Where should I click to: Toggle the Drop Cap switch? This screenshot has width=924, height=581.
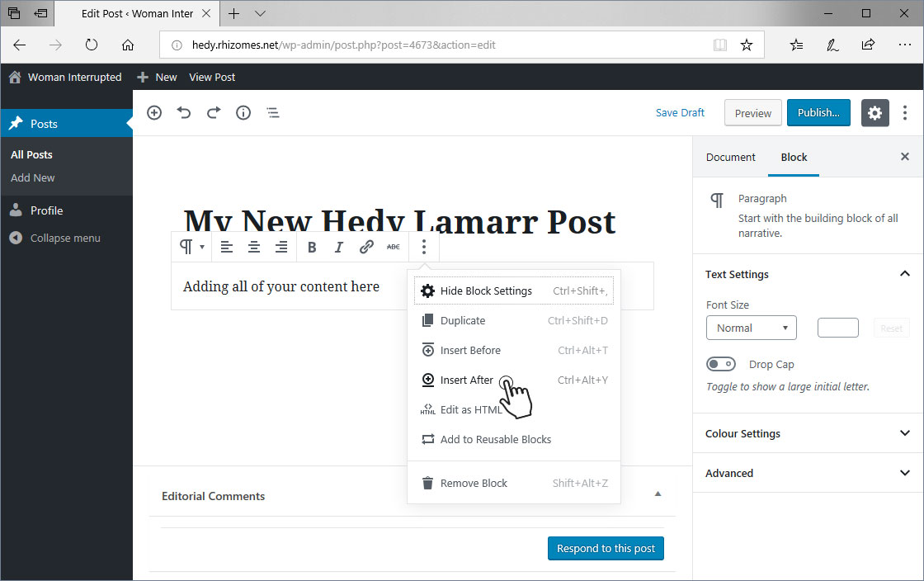[x=721, y=364]
